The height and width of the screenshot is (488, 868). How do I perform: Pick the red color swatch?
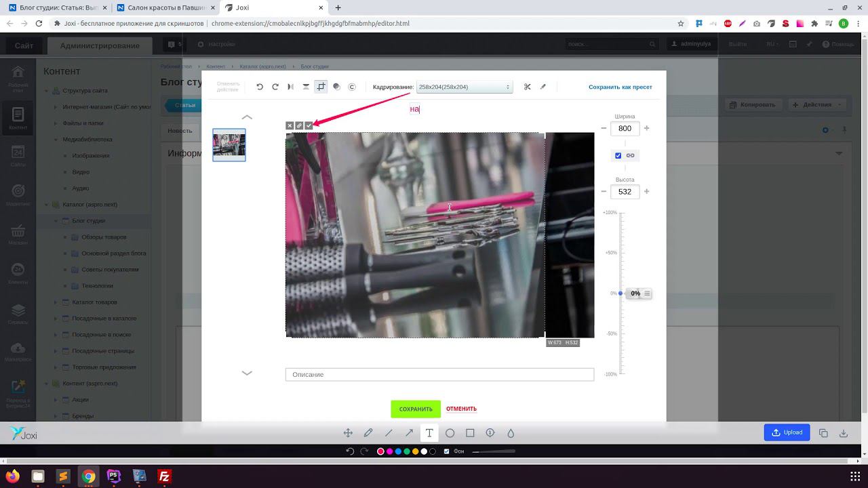380,451
